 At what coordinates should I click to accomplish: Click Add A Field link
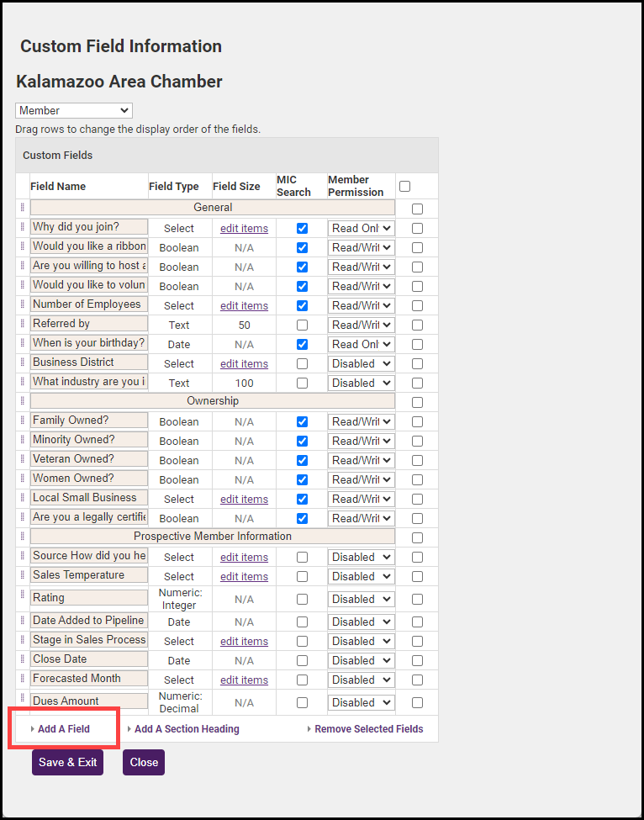tap(63, 729)
